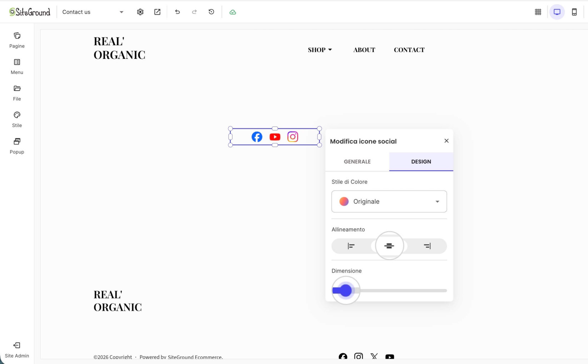Viewport: 588px width, 364px height.
Task: Click the ABOUT navigation item
Action: [364, 50]
